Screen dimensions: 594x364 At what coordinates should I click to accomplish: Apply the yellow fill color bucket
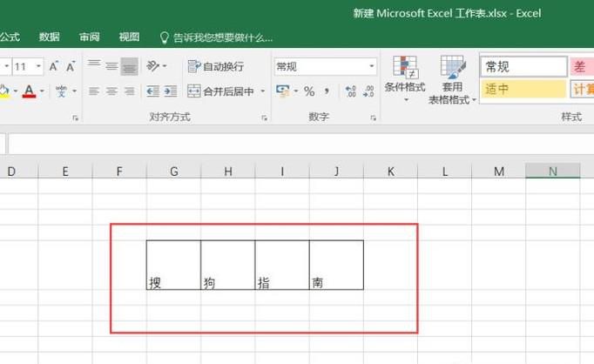pyautogui.click(x=3, y=91)
